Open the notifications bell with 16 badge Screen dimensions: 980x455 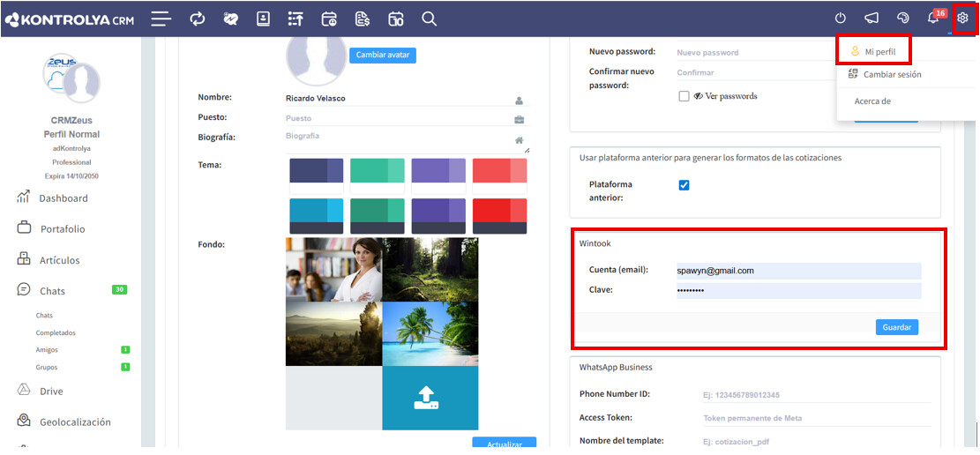click(x=933, y=19)
